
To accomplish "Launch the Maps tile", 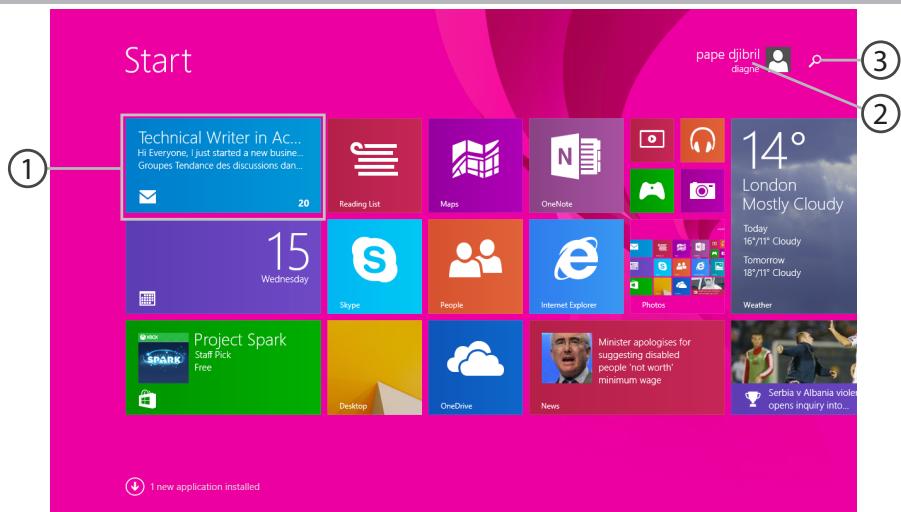I will pos(475,165).
